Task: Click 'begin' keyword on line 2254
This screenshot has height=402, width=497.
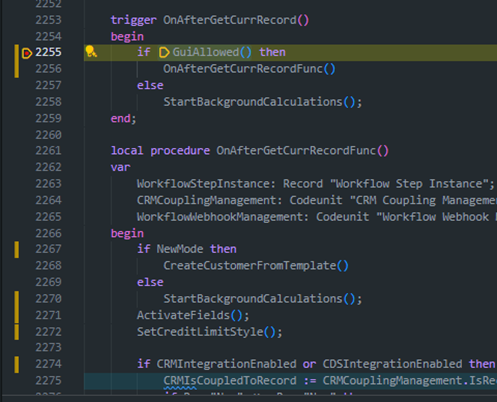Action: (127, 36)
